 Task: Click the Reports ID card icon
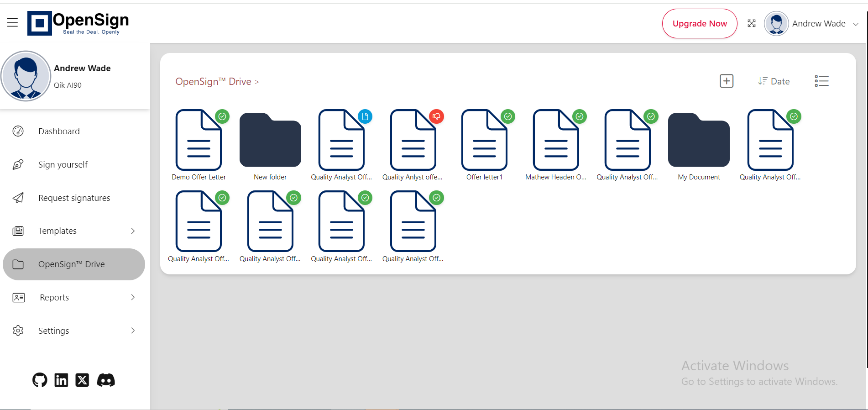tap(19, 298)
